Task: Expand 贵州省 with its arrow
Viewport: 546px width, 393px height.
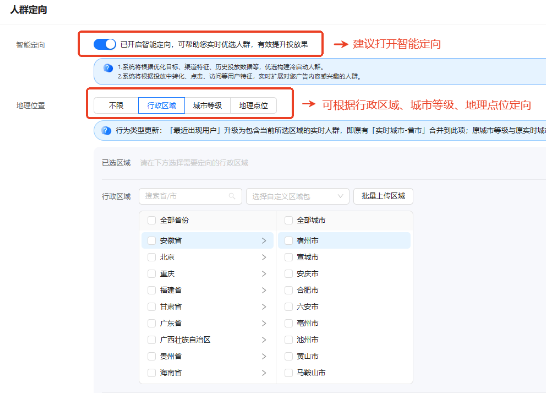Action: pyautogui.click(x=264, y=356)
